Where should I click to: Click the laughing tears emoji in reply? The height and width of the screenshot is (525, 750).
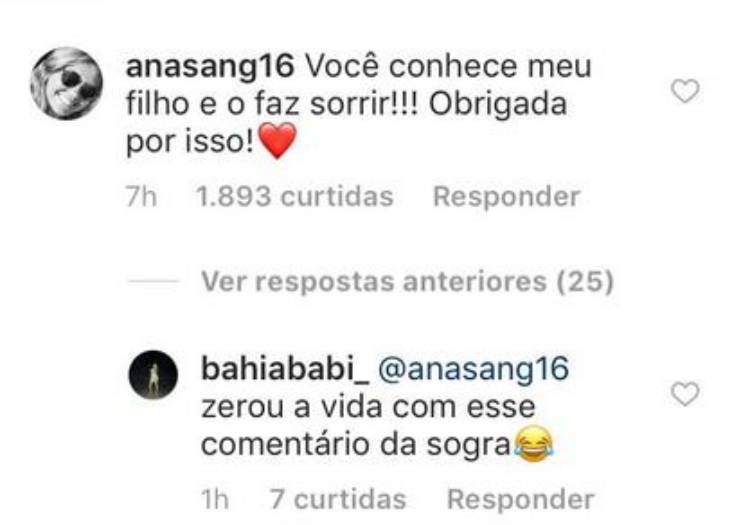[x=534, y=445]
